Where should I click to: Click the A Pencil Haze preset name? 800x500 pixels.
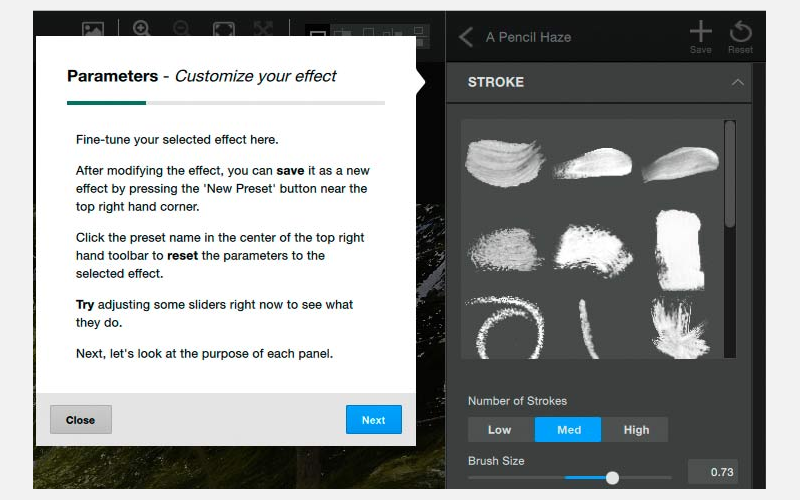(528, 37)
